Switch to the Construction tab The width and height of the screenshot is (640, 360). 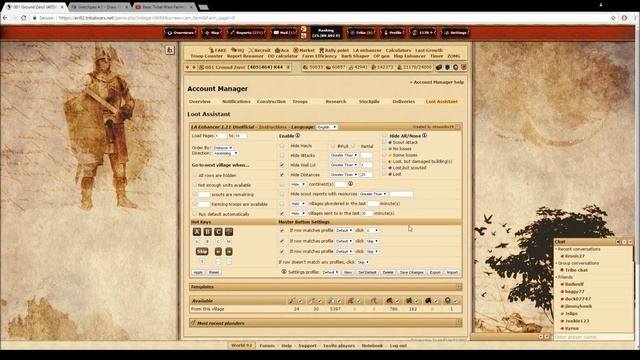[x=271, y=101]
